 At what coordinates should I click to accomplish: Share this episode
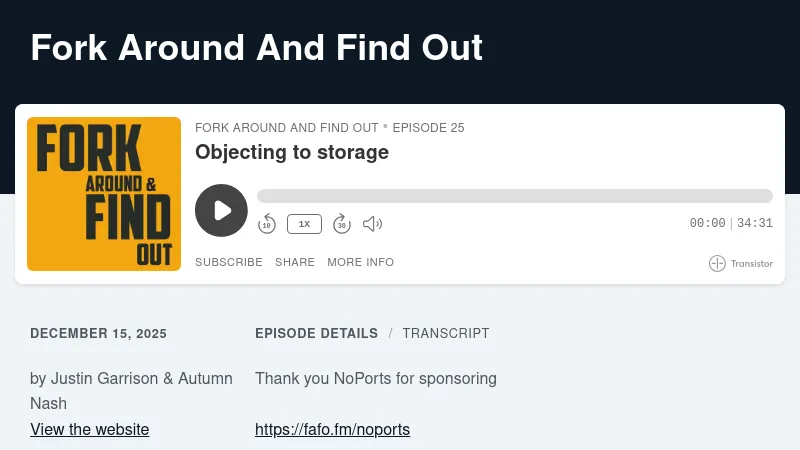(x=295, y=262)
